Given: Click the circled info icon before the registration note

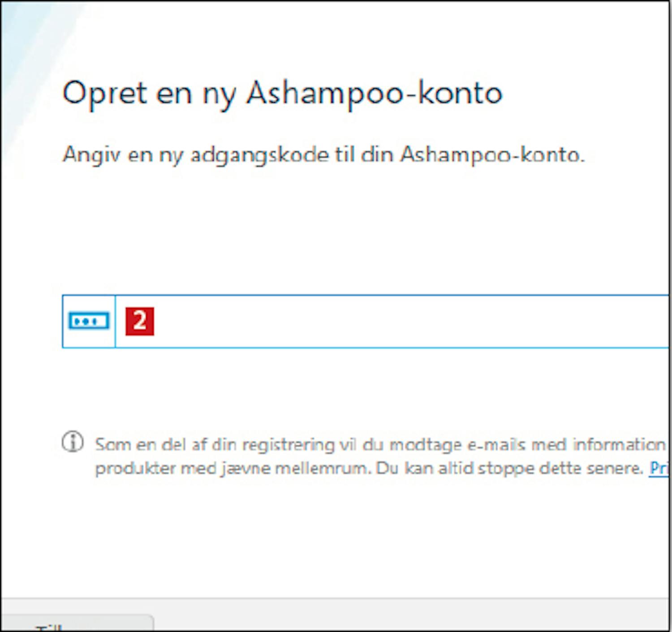Looking at the screenshot, I should 73,442.
